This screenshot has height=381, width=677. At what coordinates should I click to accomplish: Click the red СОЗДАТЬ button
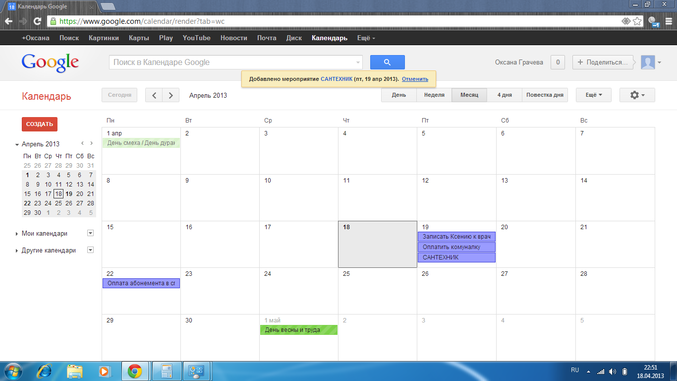click(x=39, y=124)
